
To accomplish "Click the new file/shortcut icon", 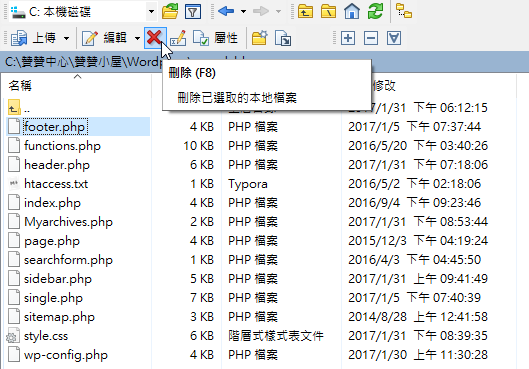I will (283, 38).
